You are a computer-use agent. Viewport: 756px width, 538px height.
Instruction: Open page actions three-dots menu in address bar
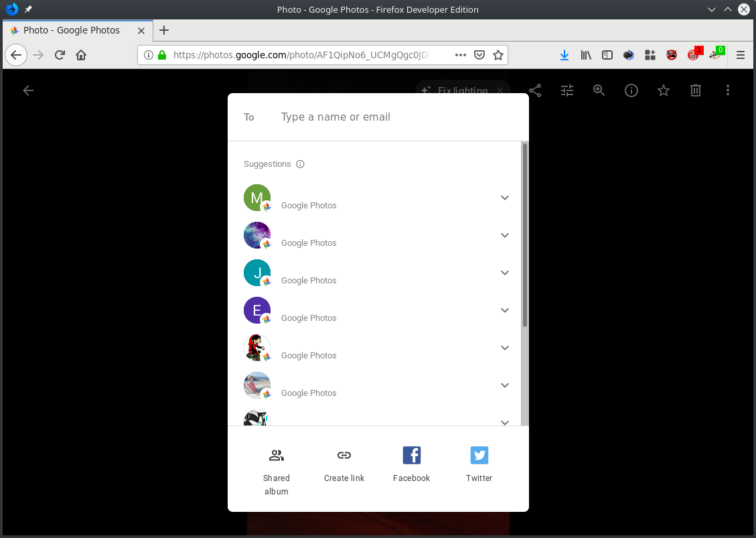[461, 55]
